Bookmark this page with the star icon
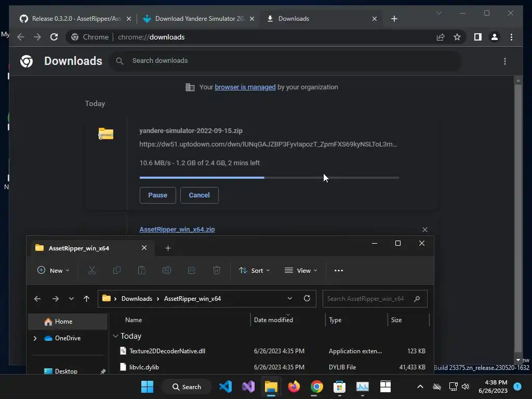The width and height of the screenshot is (532, 399). 457,37
